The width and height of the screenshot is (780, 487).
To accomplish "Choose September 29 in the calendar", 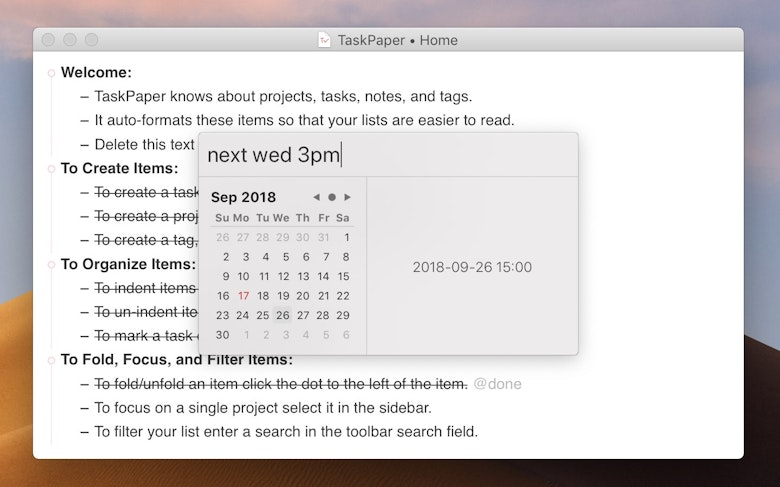I will tap(343, 315).
